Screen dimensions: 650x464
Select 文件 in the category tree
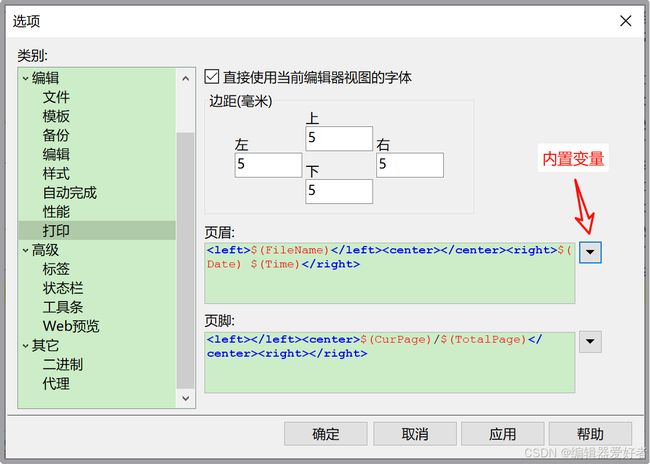56,97
